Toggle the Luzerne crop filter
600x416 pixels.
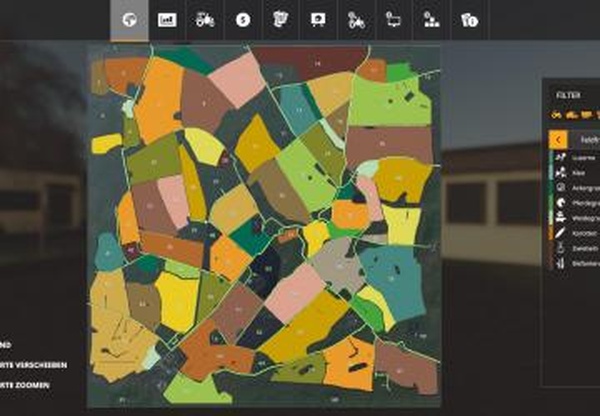point(580,158)
